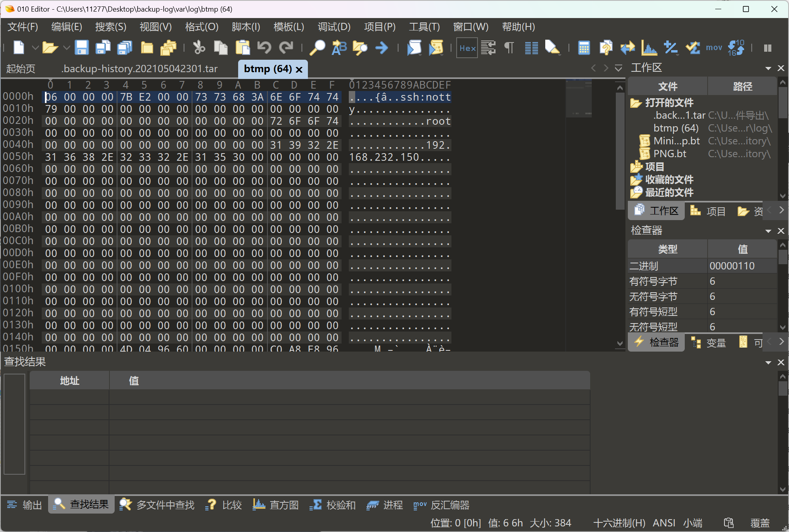Screen dimensions: 789x532
Task: Click the highlighter icon in the toolbar
Action: point(552,48)
